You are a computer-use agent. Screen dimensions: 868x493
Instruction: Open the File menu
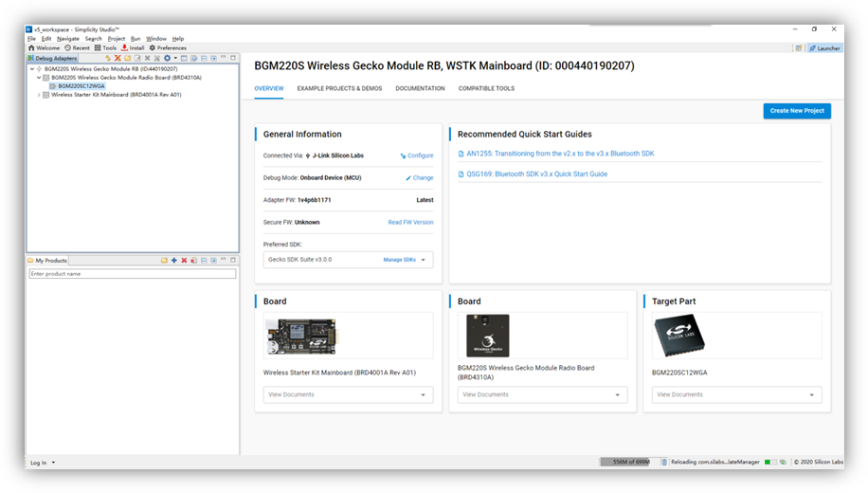[x=31, y=39]
